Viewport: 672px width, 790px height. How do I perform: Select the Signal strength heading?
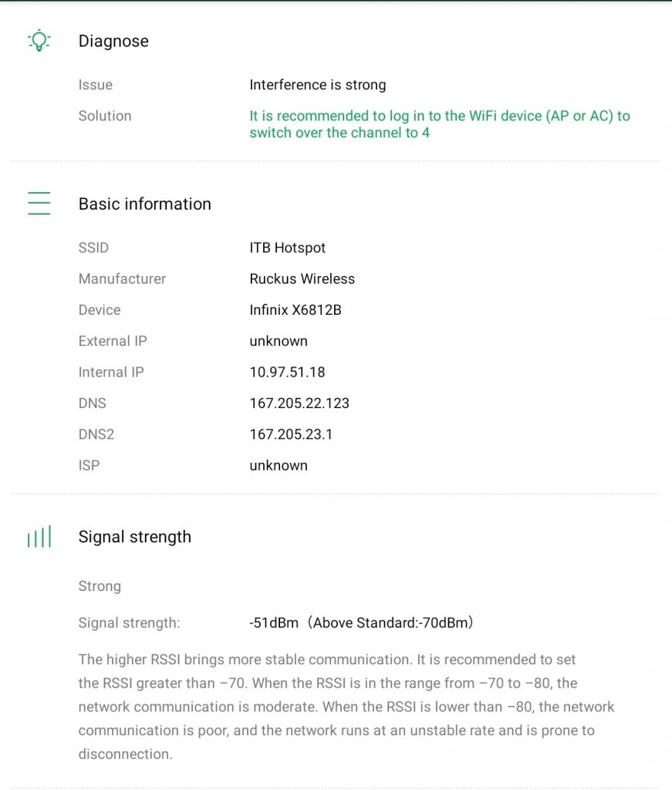134,537
